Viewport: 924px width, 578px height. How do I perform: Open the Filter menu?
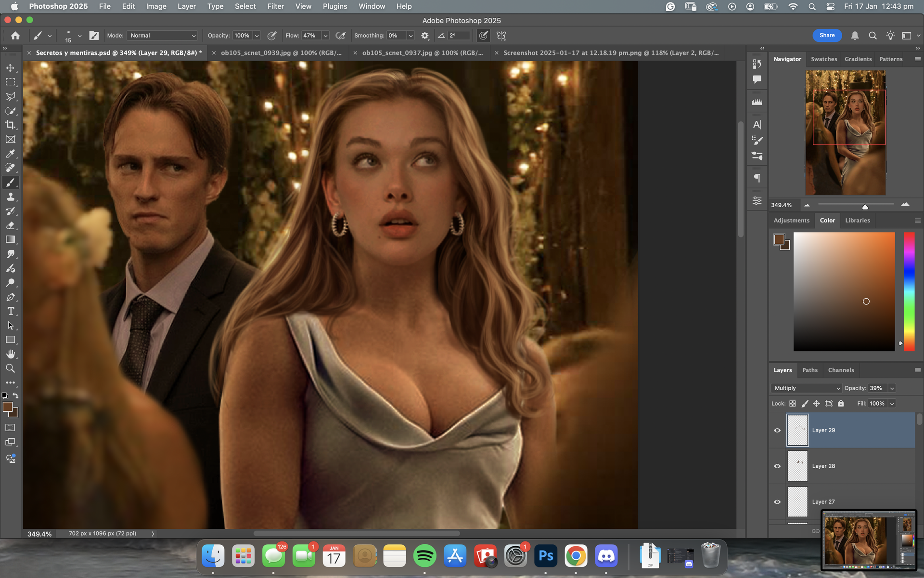tap(275, 6)
